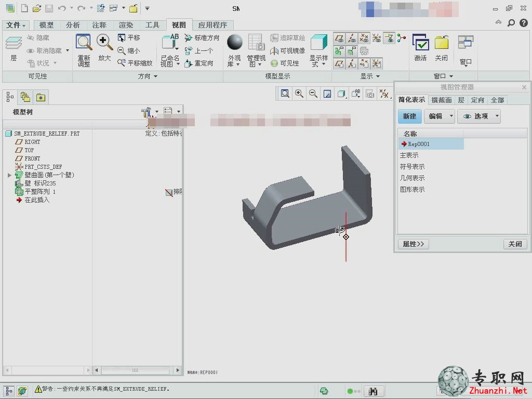Click 可视镜像 visual mirror
The height and width of the screenshot is (399, 532).
288,50
